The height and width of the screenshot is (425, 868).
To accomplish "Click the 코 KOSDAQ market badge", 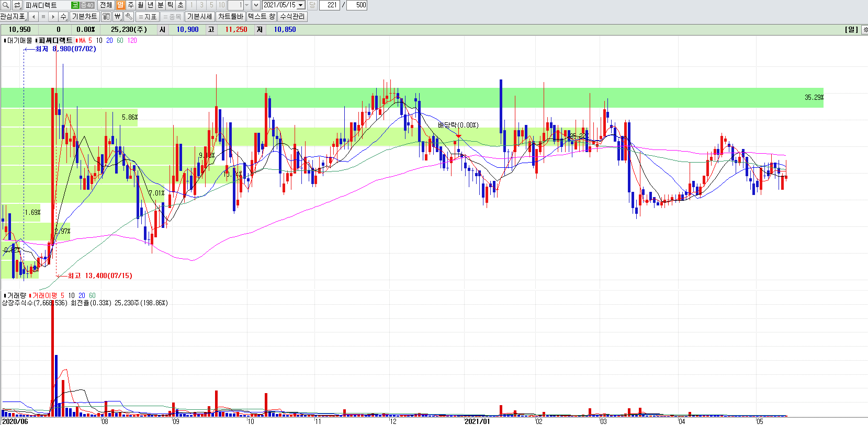I will pos(75,5).
